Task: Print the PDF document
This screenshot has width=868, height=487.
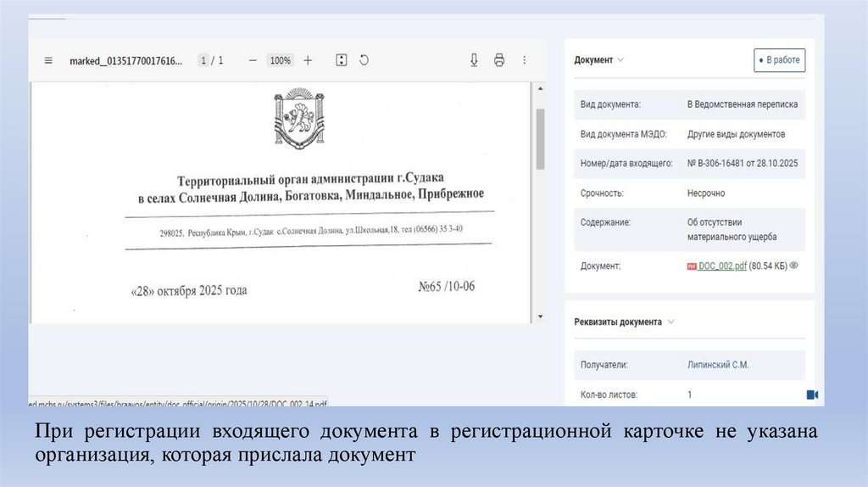Action: (x=499, y=60)
